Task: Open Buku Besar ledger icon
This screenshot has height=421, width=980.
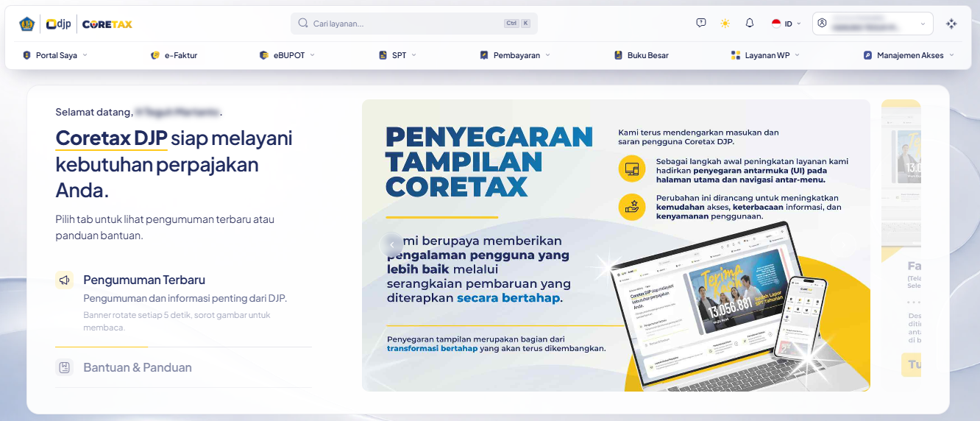Action: pos(619,55)
